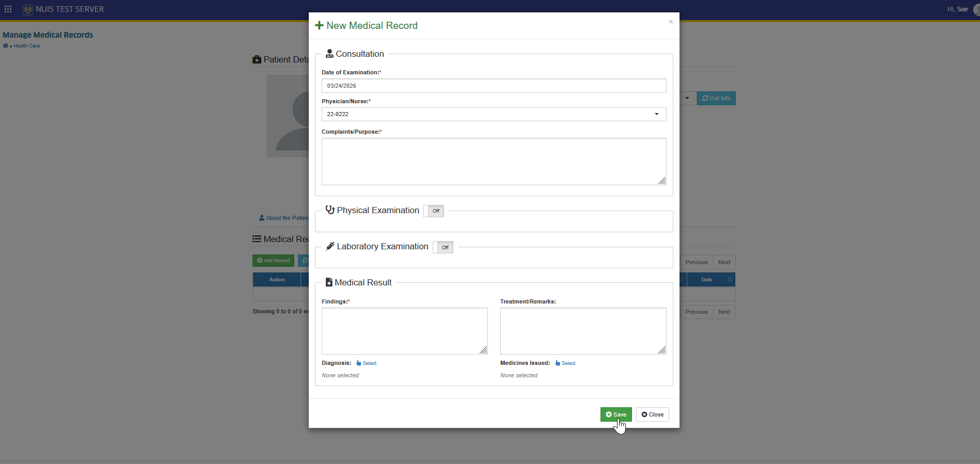Open the About the Patient tab
Image resolution: width=980 pixels, height=464 pixels.
click(283, 218)
